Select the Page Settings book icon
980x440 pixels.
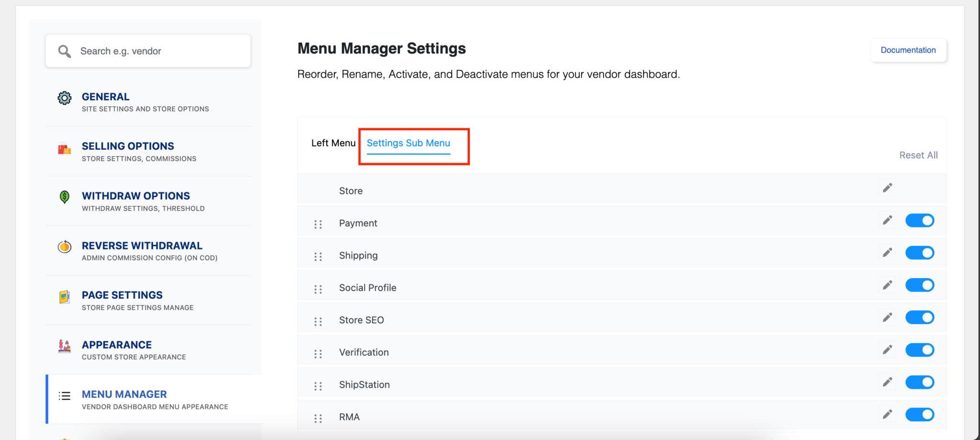(64, 296)
